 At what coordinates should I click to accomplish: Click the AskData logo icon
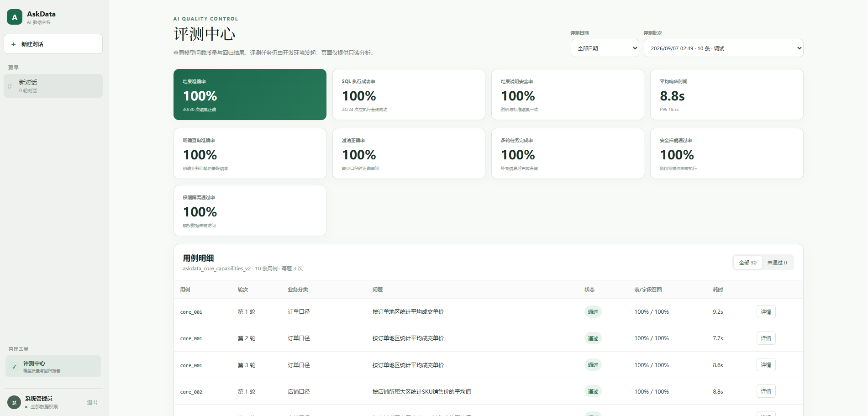click(x=15, y=17)
